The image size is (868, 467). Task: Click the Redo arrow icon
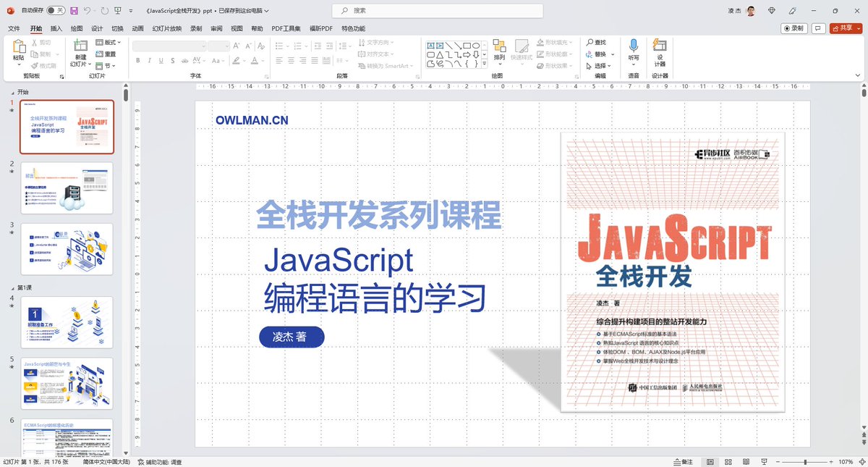click(105, 11)
